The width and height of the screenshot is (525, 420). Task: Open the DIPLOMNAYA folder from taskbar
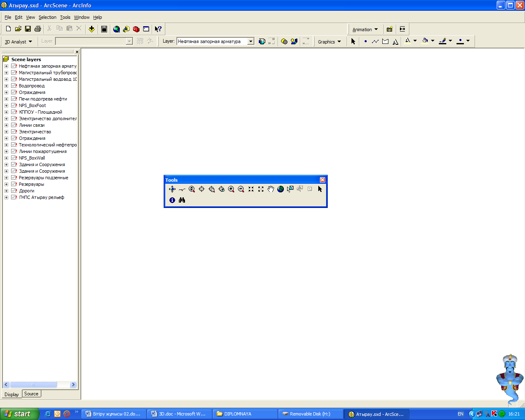click(x=245, y=414)
